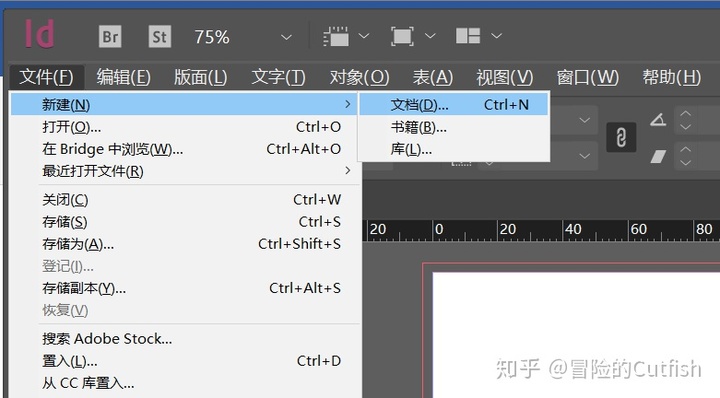The image size is (720, 398).
Task: Open view options icon in top bar
Action: pos(336,36)
